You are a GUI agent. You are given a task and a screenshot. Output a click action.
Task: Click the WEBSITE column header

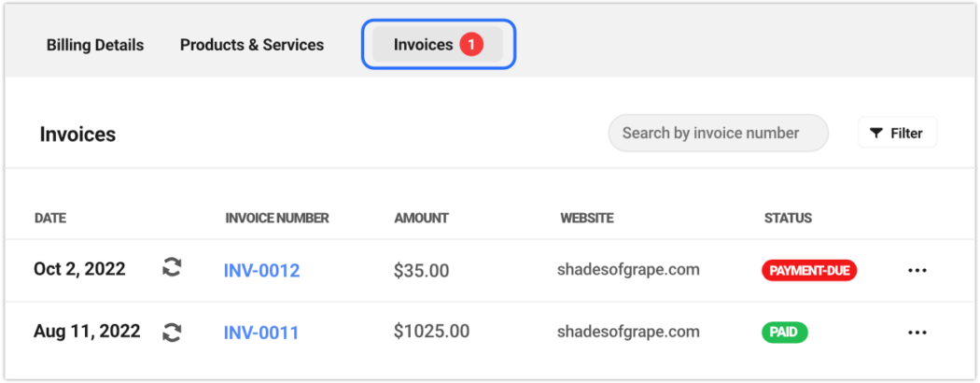[587, 219]
